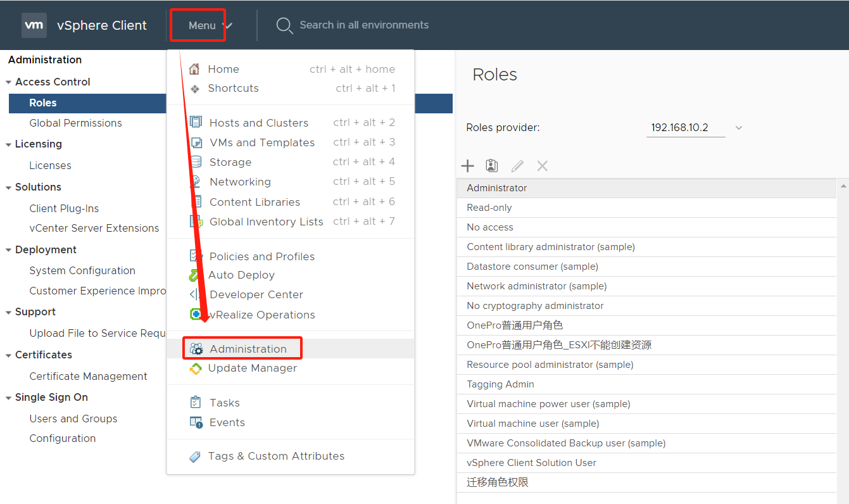The image size is (849, 504).
Task: Select vSphere Client Solution User role
Action: click(646, 463)
